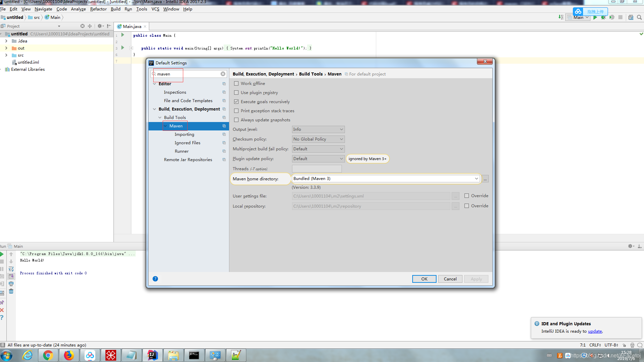Open Chrome from the taskbar

(48, 355)
